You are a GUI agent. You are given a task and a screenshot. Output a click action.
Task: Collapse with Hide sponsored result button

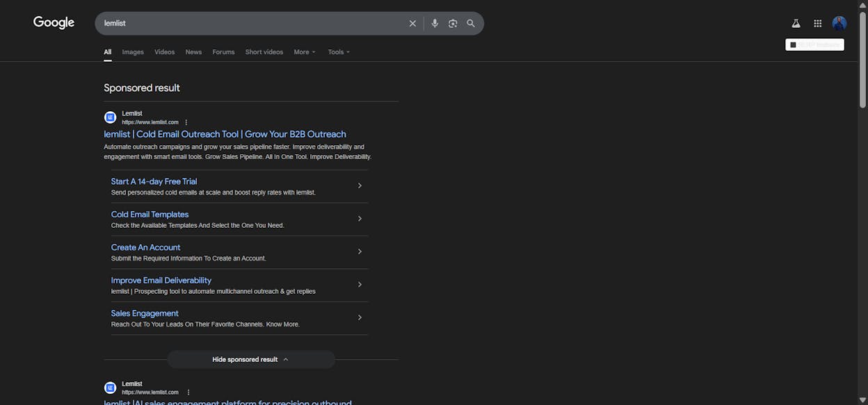click(x=251, y=359)
